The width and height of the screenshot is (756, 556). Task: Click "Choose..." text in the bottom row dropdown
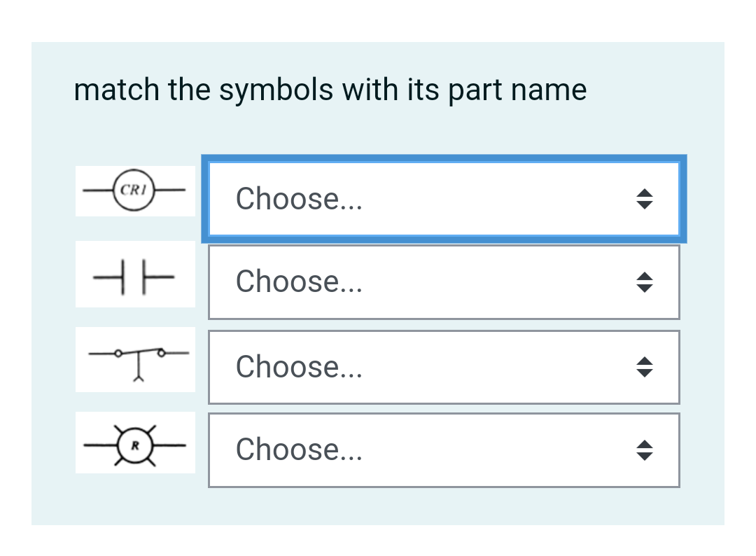pos(299,450)
